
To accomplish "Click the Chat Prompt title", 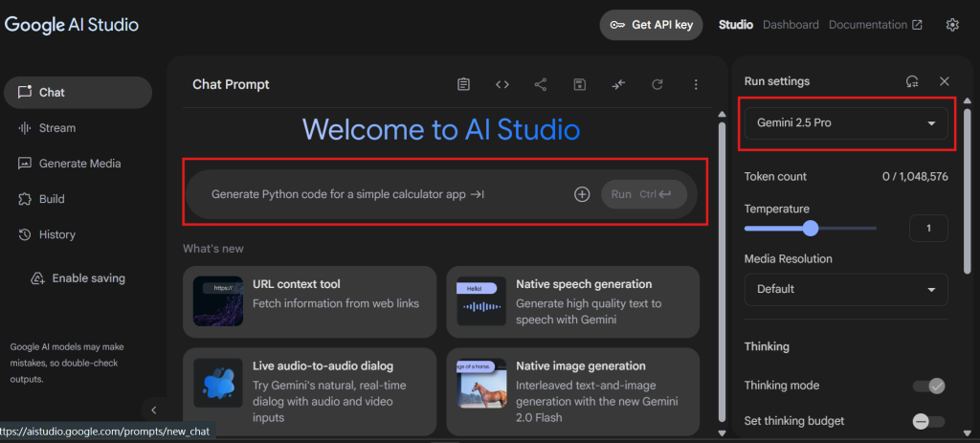I will [x=231, y=84].
